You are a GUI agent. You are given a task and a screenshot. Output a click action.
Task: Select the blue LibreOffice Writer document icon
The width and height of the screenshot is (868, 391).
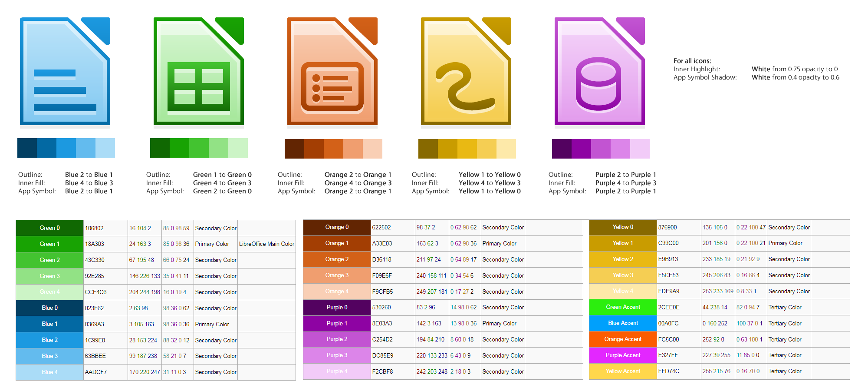[65, 72]
